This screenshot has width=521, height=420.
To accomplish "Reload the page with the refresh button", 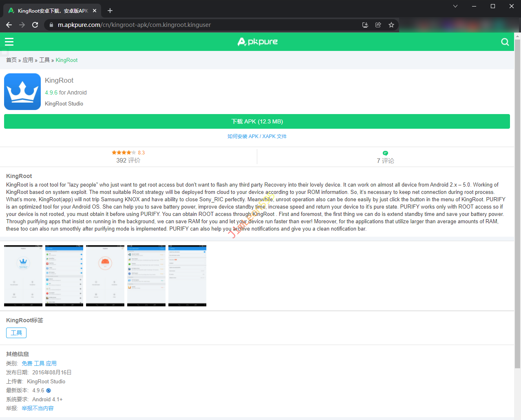I will click(x=35, y=25).
